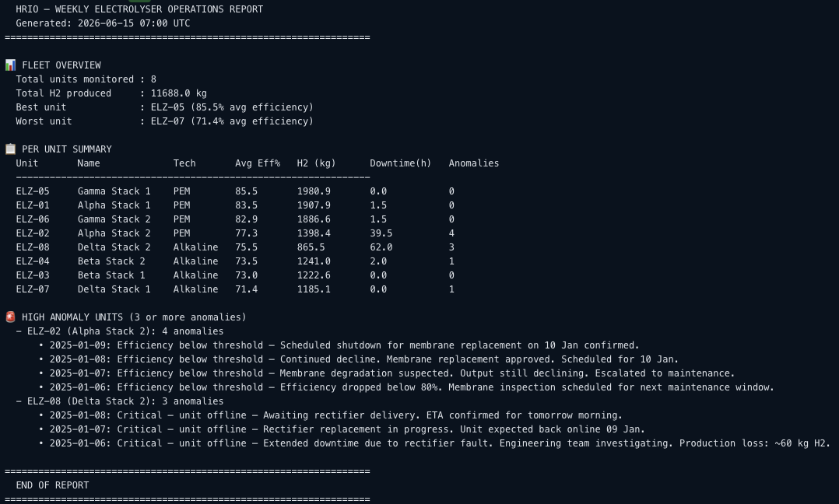The width and height of the screenshot is (839, 504).
Task: Click the H2 value '865.5'
Action: point(311,247)
